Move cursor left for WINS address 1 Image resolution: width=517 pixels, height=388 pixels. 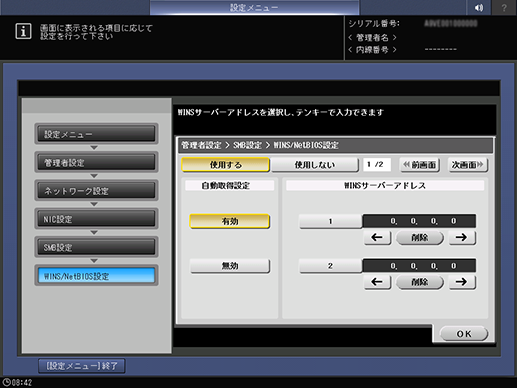pos(377,238)
